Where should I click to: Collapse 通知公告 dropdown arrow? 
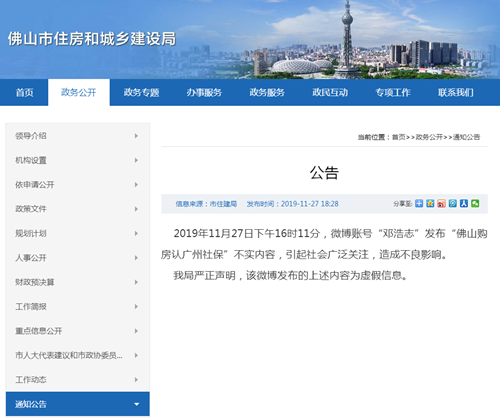click(x=136, y=404)
